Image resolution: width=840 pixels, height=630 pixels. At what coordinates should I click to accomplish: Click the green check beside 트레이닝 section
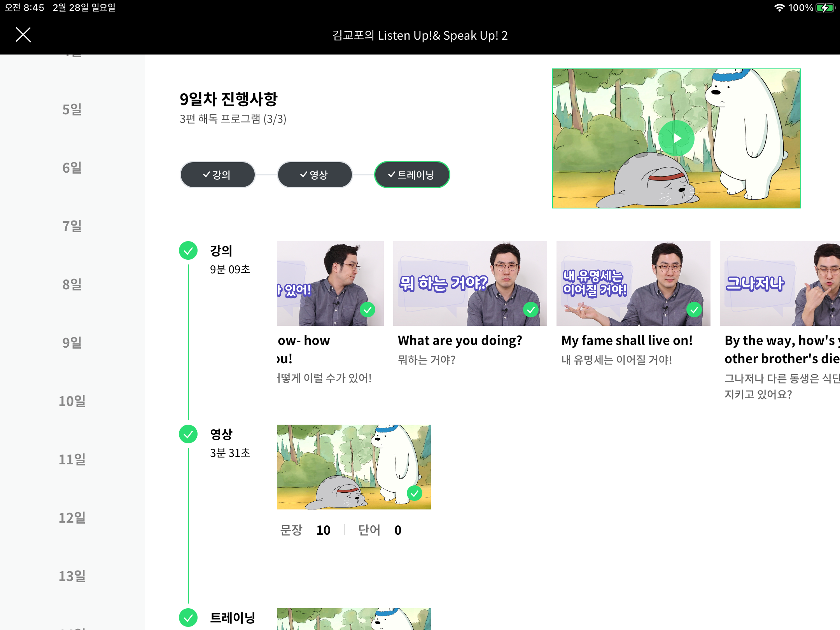(188, 618)
